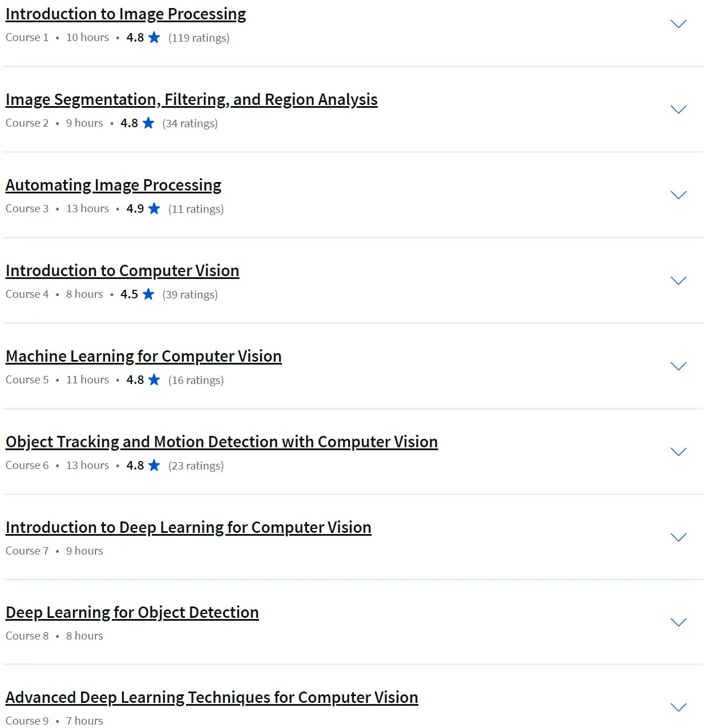The height and width of the screenshot is (728, 706).
Task: Expand Introduction to Computer Vision chevron
Action: coord(678,281)
